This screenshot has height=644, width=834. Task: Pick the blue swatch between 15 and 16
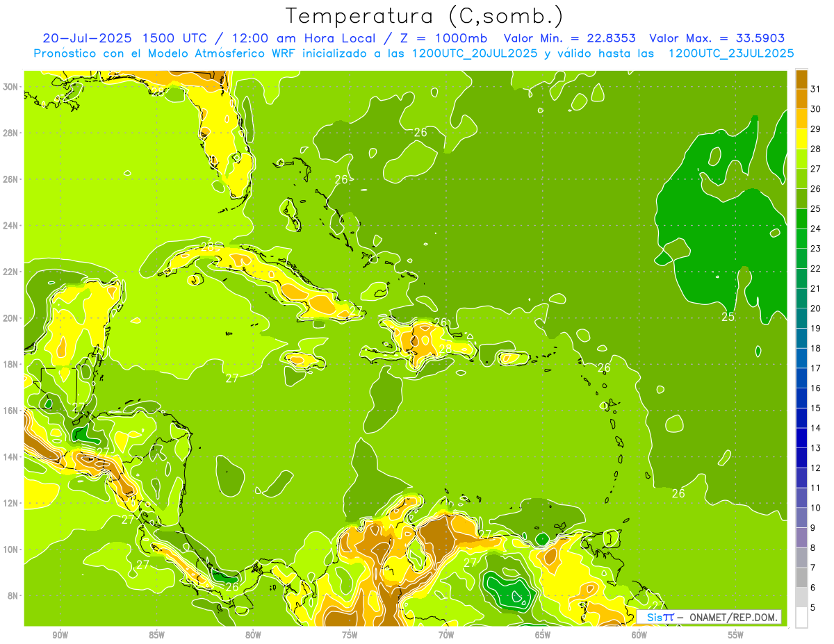(x=802, y=398)
